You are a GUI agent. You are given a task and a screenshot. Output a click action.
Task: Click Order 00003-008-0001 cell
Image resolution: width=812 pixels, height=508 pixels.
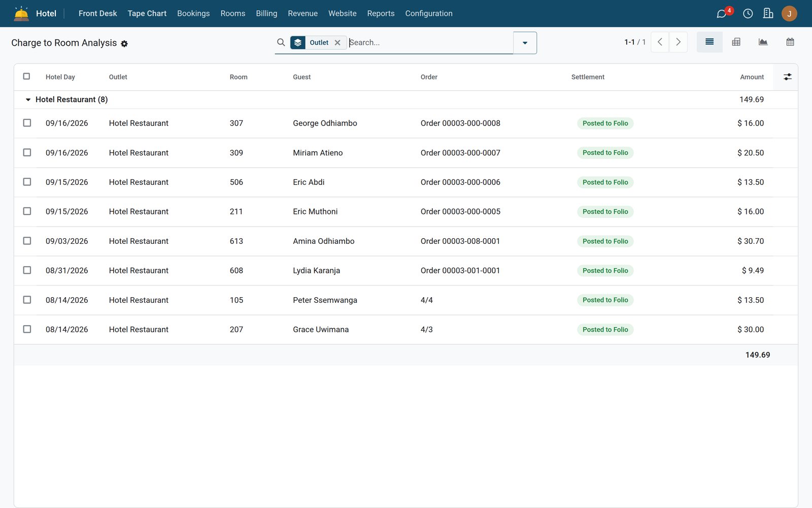pos(460,241)
